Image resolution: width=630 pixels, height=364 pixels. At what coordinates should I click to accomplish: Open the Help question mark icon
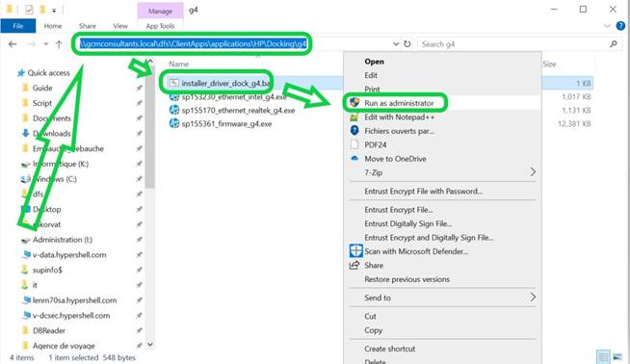pyautogui.click(x=620, y=26)
